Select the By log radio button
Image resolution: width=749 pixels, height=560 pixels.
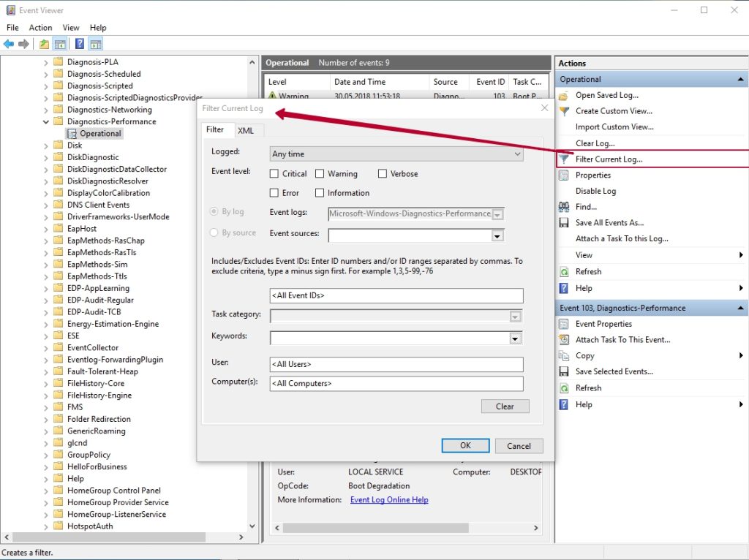[214, 211]
